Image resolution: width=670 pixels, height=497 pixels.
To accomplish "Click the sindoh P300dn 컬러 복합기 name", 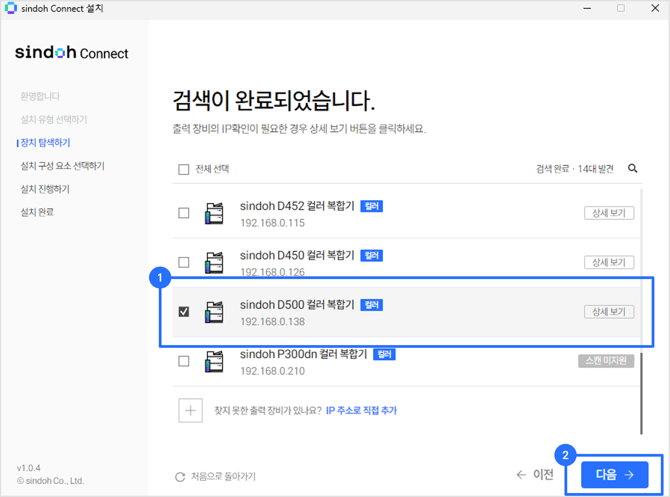I will [303, 354].
